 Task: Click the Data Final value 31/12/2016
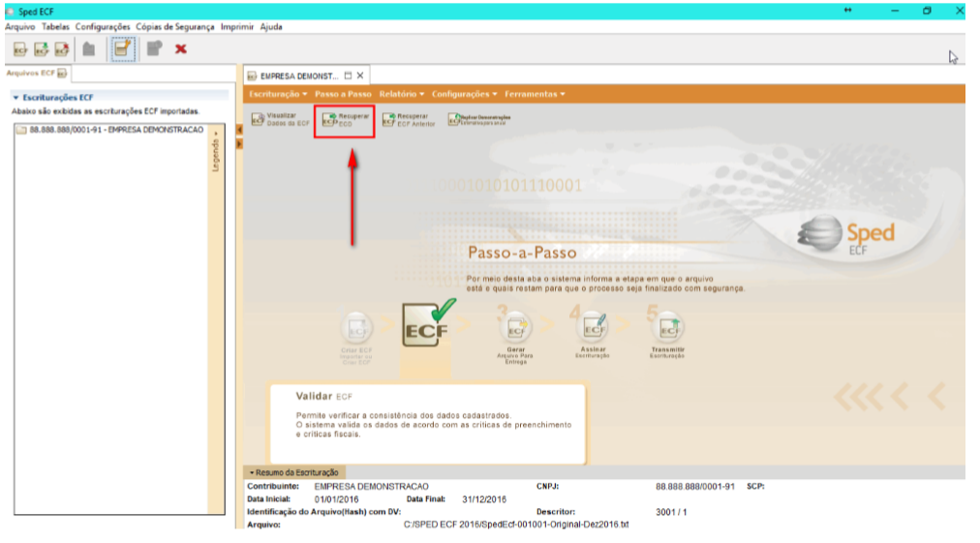coord(484,499)
